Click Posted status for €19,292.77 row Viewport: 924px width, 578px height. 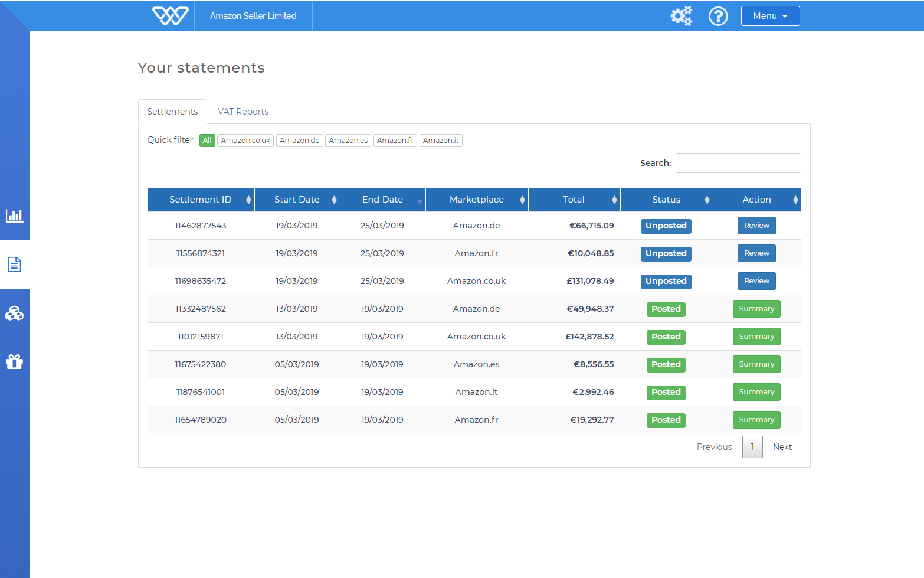pyautogui.click(x=666, y=420)
